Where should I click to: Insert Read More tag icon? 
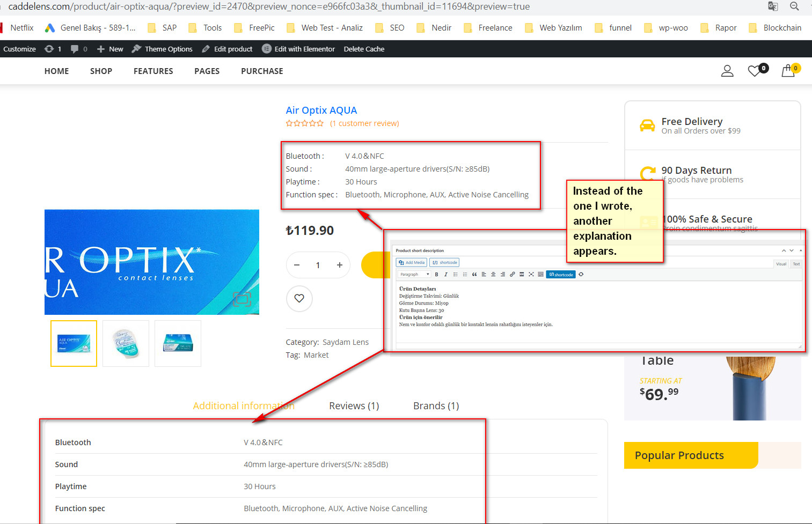522,274
